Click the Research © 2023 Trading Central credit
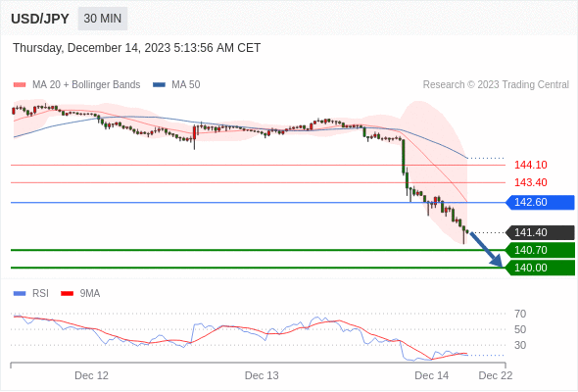Image resolution: width=578 pixels, height=392 pixels. (x=496, y=85)
